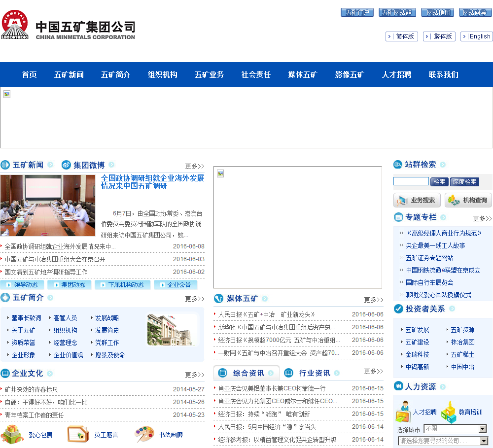
Task: Open 肖亚庆会见美铝董事长兼CEO柯菲德一行
Action: pyautogui.click(x=272, y=388)
